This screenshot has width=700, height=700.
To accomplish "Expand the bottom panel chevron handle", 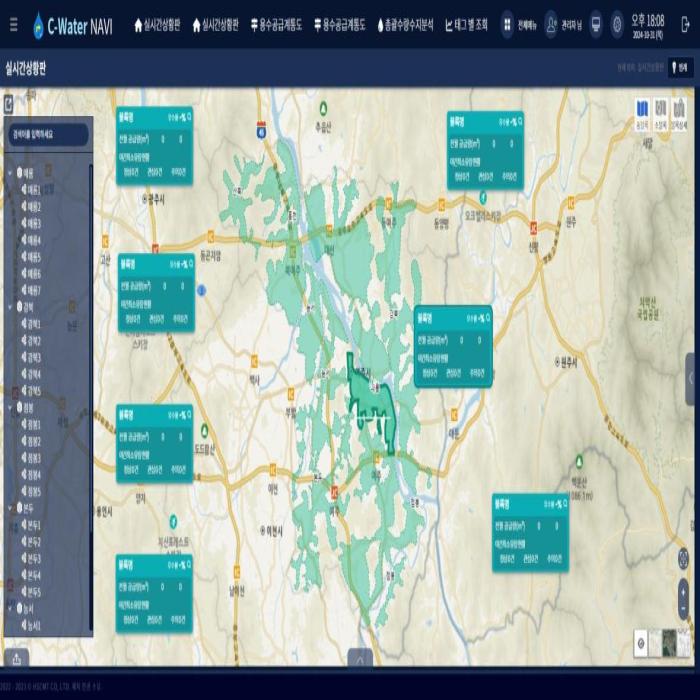I will pos(360,658).
